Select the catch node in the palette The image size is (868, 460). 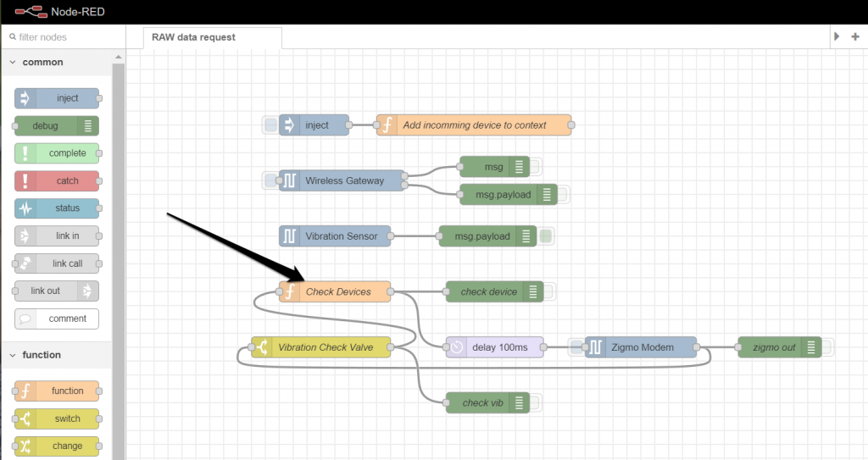57,180
